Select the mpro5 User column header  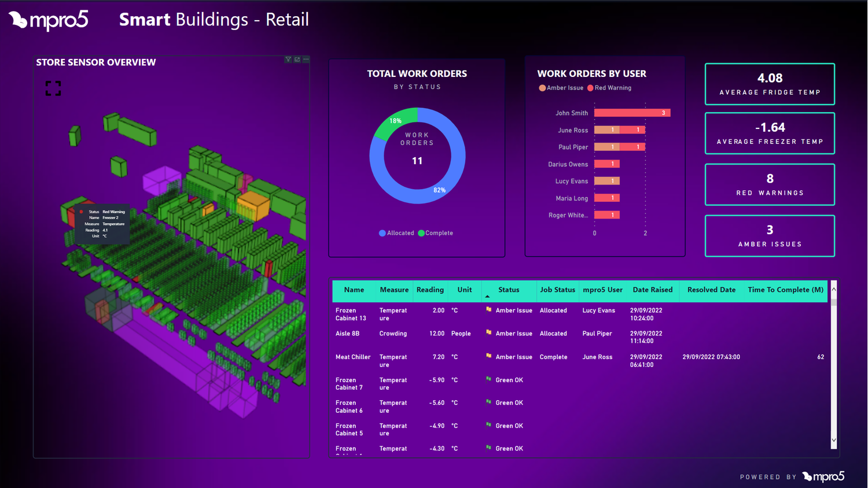[602, 290]
